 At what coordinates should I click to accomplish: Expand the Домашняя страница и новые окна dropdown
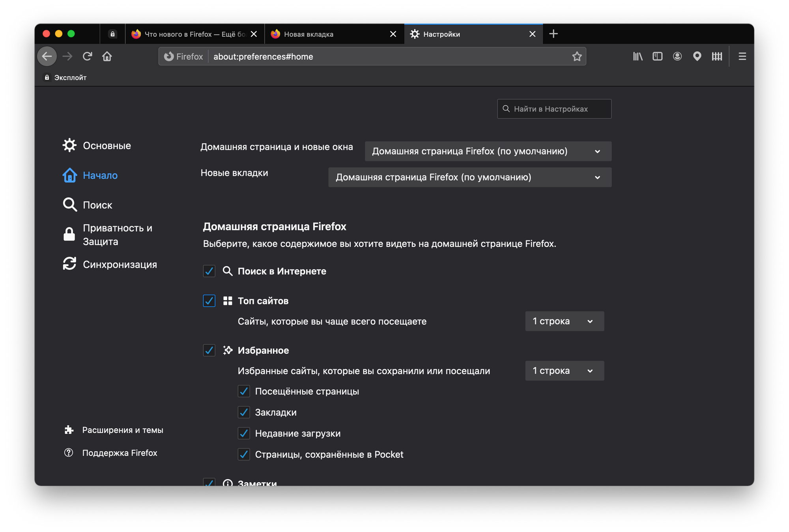[x=488, y=151]
